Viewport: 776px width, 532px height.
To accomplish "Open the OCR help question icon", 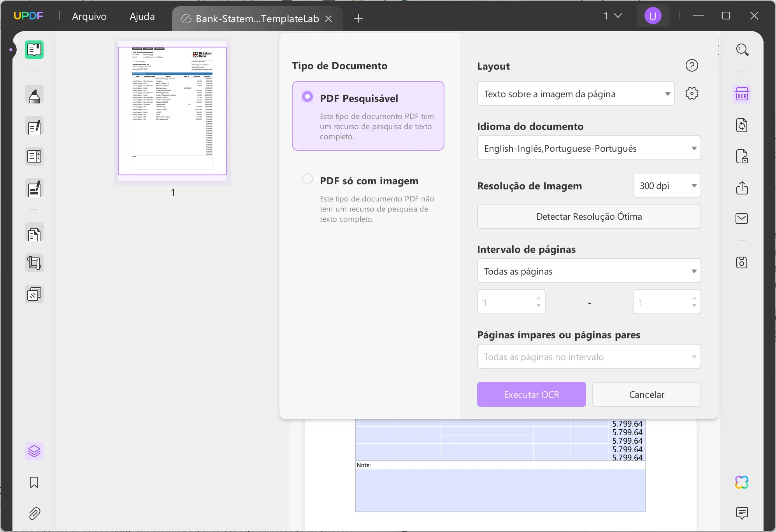I will coord(692,65).
